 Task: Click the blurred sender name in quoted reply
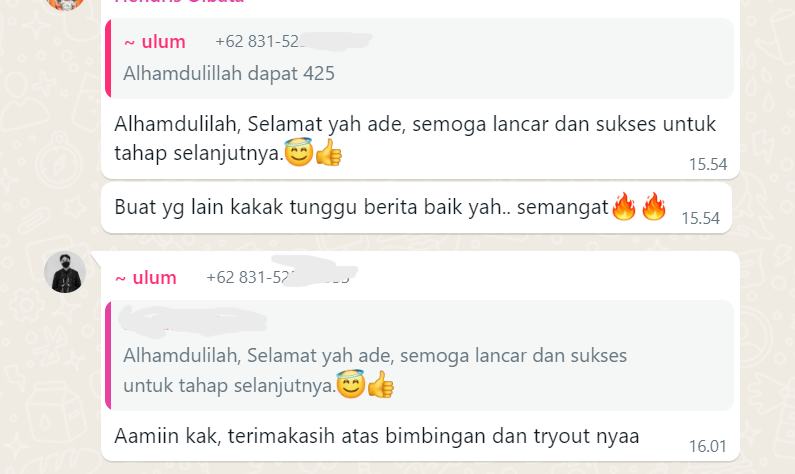pyautogui.click(x=193, y=320)
